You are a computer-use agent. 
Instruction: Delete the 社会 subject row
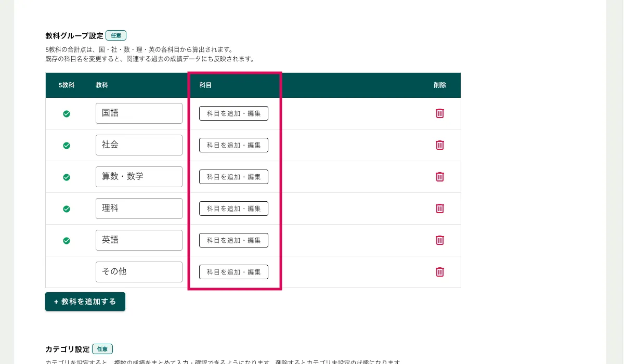click(439, 145)
